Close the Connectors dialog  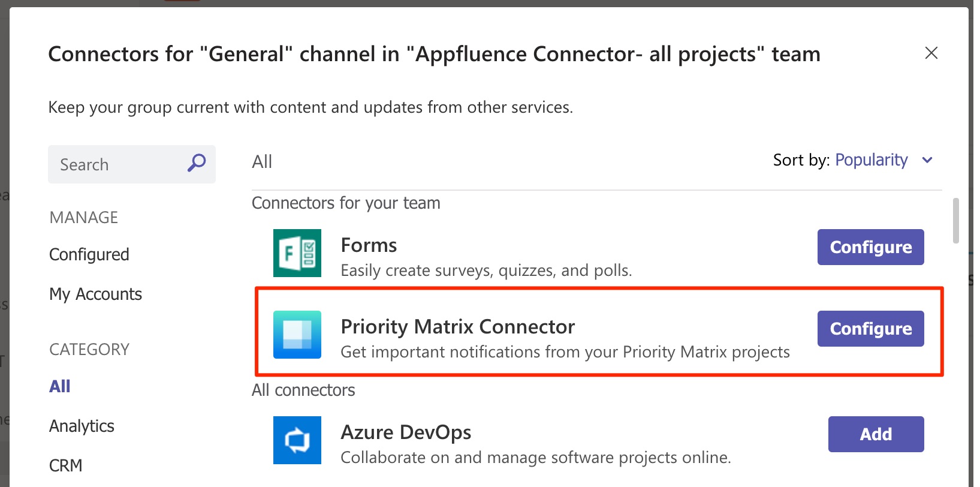point(931,53)
